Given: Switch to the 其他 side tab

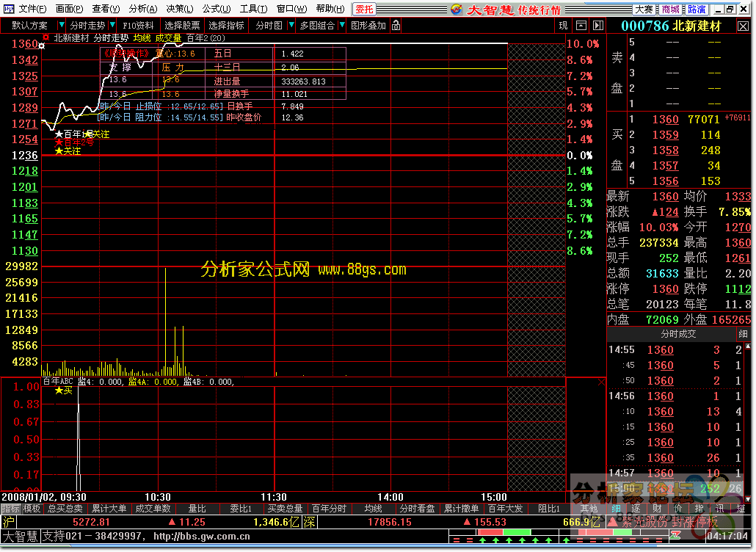Looking at the screenshot, I should 589,509.
